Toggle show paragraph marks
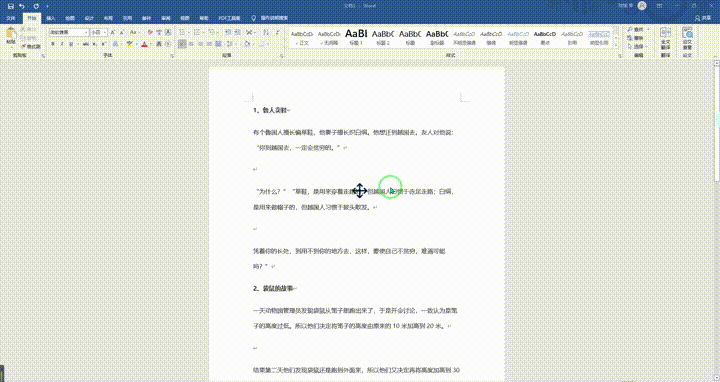The width and height of the screenshot is (720, 382). pos(278,33)
